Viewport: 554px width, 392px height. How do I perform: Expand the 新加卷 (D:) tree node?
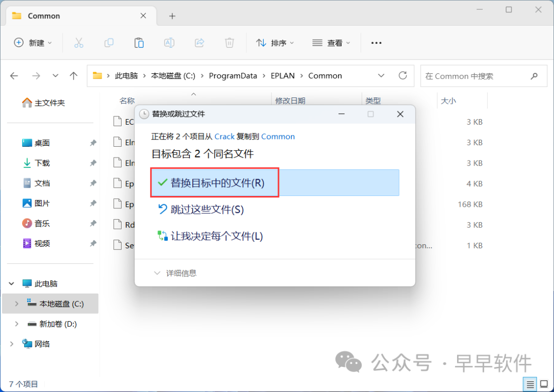pos(16,324)
